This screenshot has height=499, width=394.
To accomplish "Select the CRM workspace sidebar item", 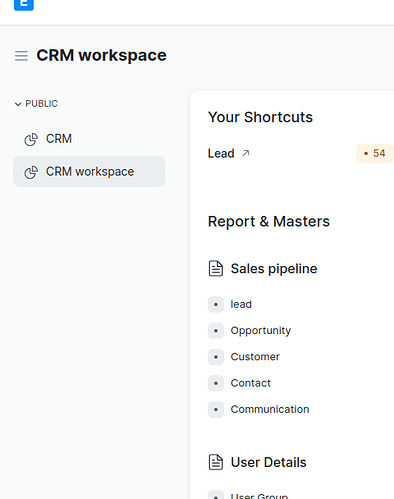I will pyautogui.click(x=89, y=172).
